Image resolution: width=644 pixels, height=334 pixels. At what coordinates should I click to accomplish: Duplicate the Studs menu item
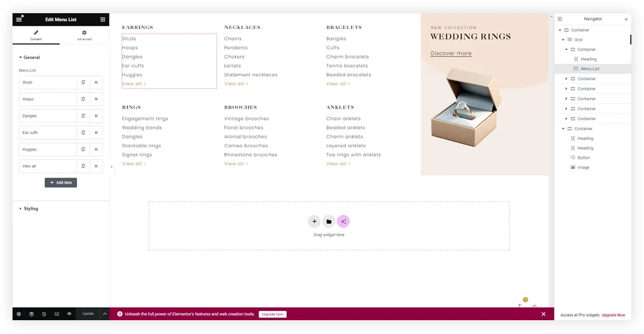pyautogui.click(x=83, y=83)
